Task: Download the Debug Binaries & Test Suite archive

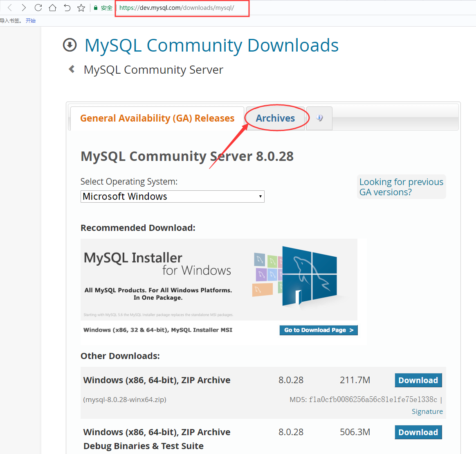Action: coord(418,432)
